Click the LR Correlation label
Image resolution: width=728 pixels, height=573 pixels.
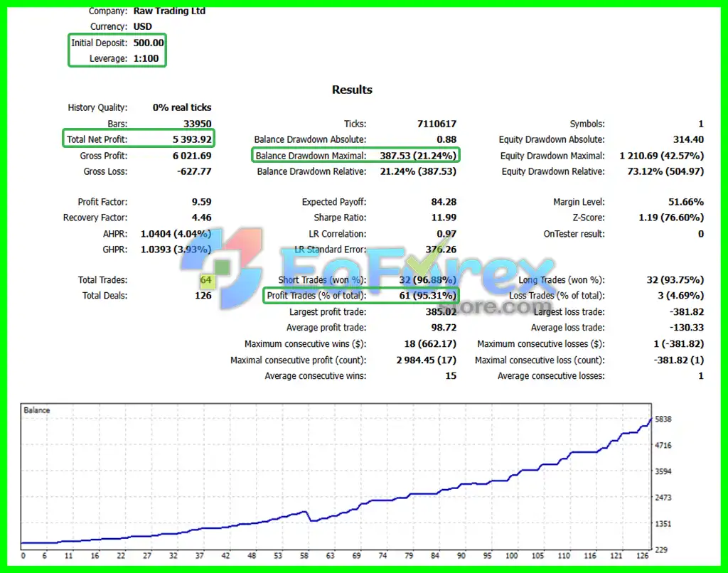[x=338, y=234]
